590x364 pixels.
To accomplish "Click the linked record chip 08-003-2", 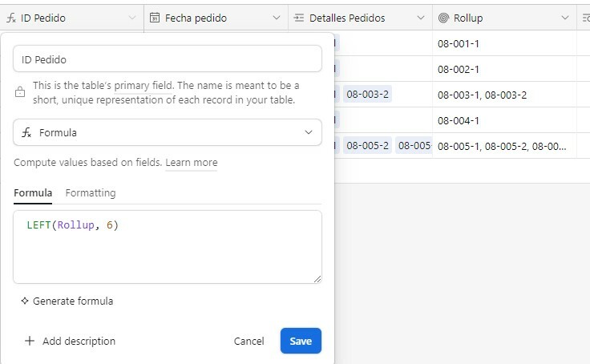I will (x=367, y=94).
